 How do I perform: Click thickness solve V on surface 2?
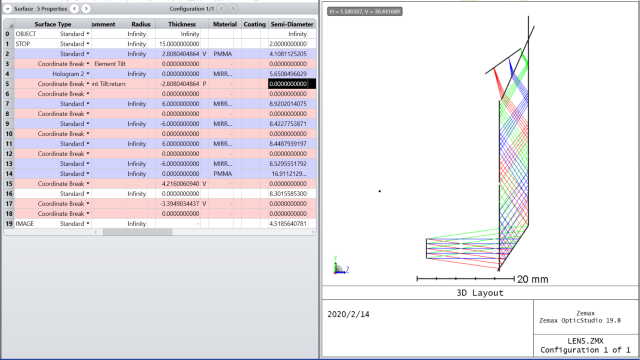point(204,54)
